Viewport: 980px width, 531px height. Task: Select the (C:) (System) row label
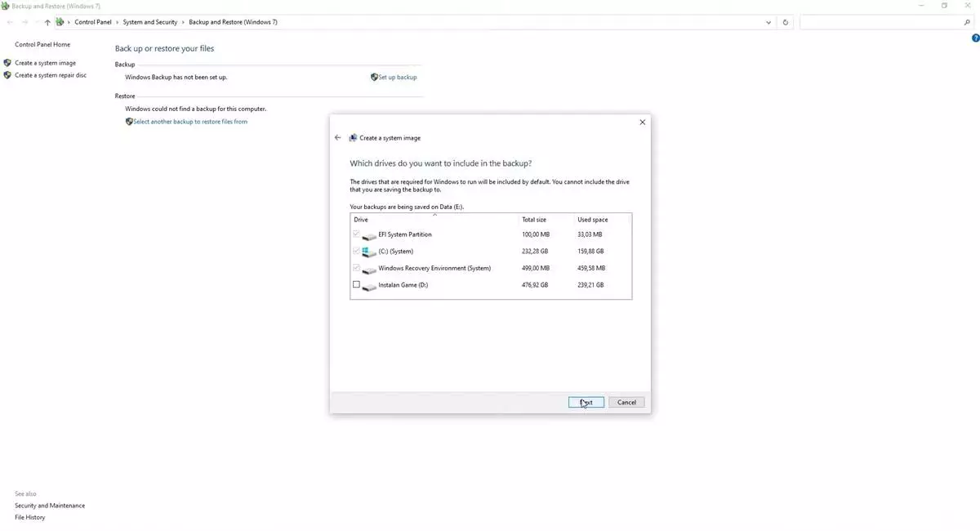[x=396, y=252]
